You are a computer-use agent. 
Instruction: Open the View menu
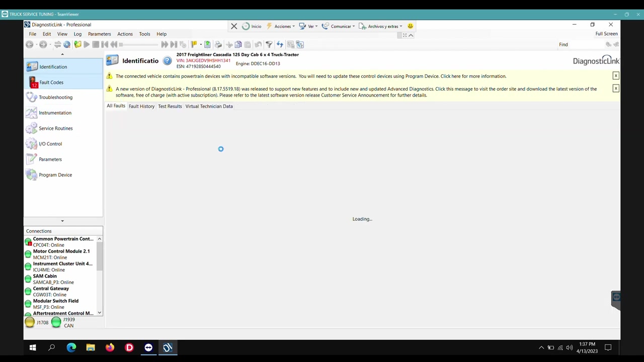click(62, 34)
